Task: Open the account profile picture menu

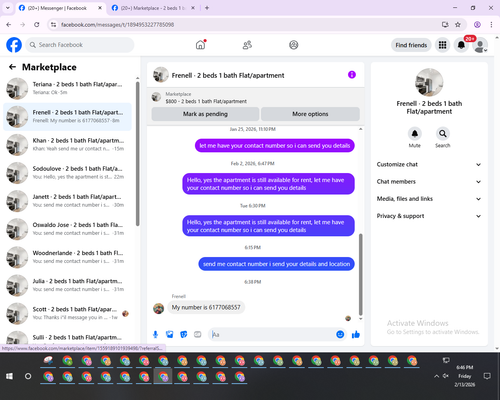Action: (480, 45)
